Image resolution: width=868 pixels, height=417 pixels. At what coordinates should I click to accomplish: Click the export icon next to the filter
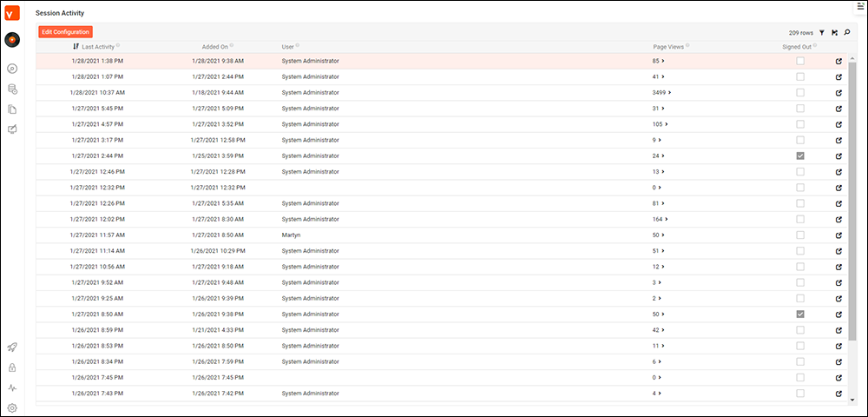click(x=834, y=32)
